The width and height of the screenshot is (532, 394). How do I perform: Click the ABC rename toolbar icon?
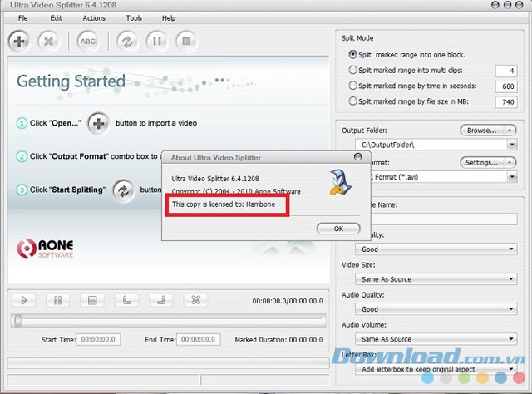click(88, 41)
